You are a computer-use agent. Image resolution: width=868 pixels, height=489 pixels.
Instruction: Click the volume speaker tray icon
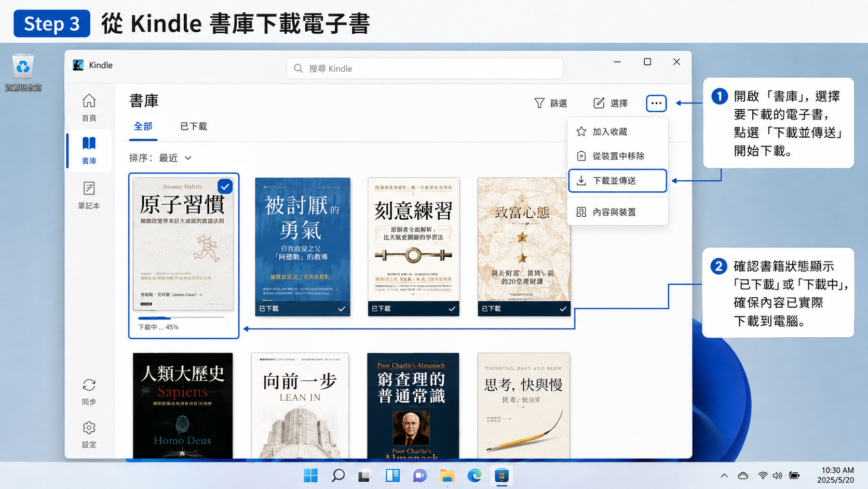pyautogui.click(x=777, y=475)
